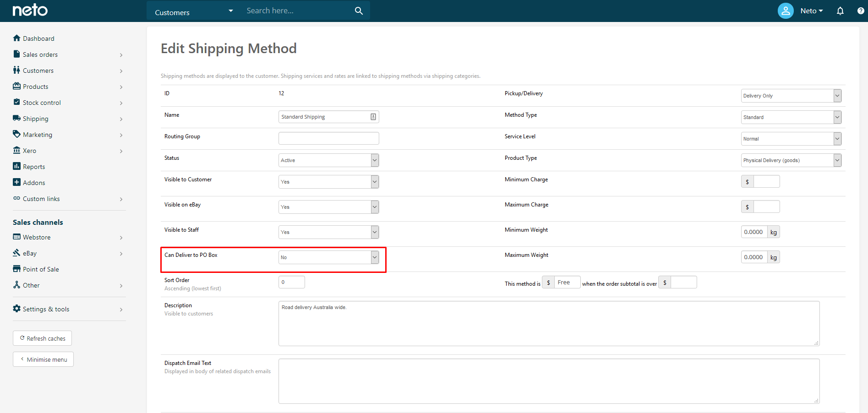
Task: Open the Can Deliver to PO Box dropdown
Action: point(328,257)
